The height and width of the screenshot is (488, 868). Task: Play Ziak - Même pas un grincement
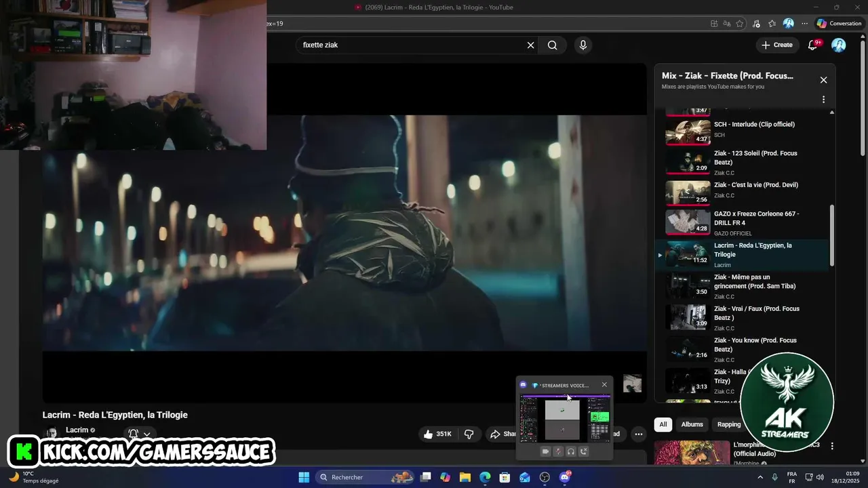point(743,287)
